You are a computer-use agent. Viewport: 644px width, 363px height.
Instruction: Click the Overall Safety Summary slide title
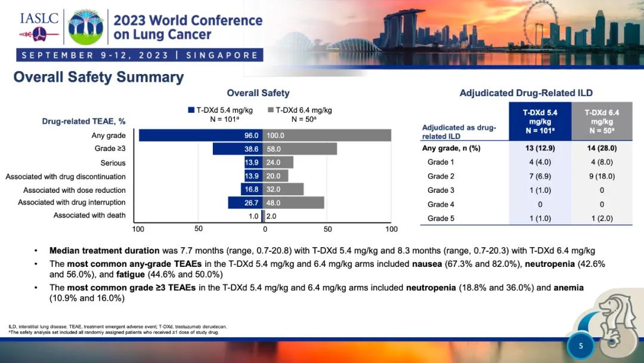pos(98,77)
